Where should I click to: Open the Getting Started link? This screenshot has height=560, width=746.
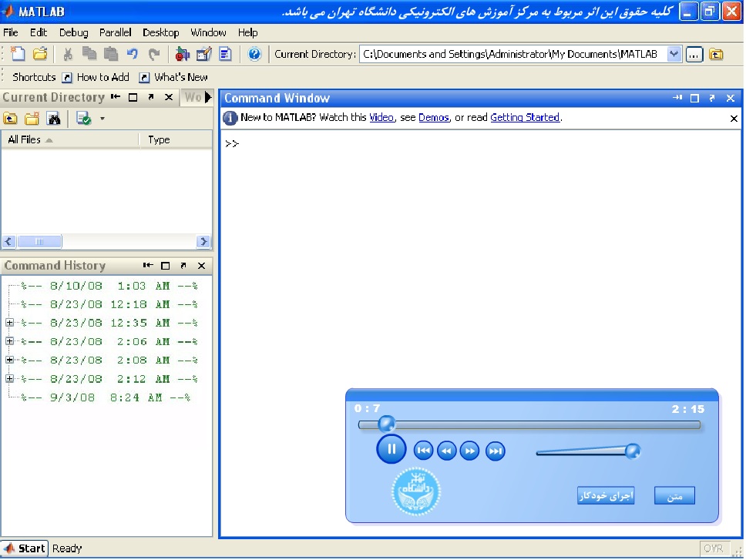(x=525, y=117)
